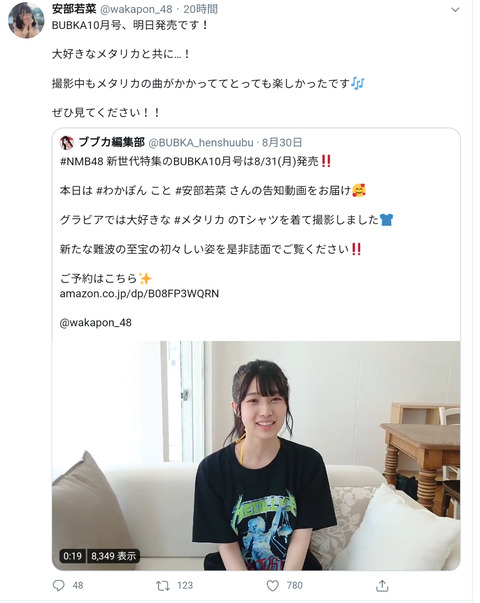The height and width of the screenshot is (603, 480).
Task: Expand tweet options chevron at top right
Action: (x=455, y=10)
